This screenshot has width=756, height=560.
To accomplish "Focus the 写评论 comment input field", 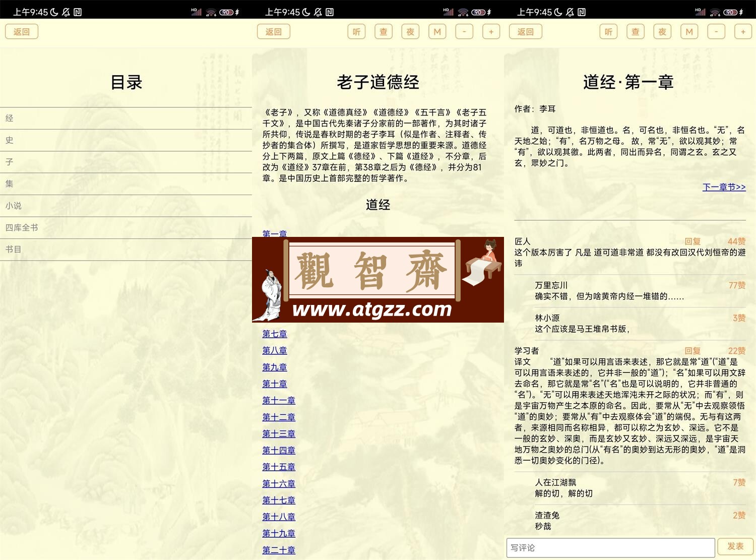I will (x=611, y=548).
